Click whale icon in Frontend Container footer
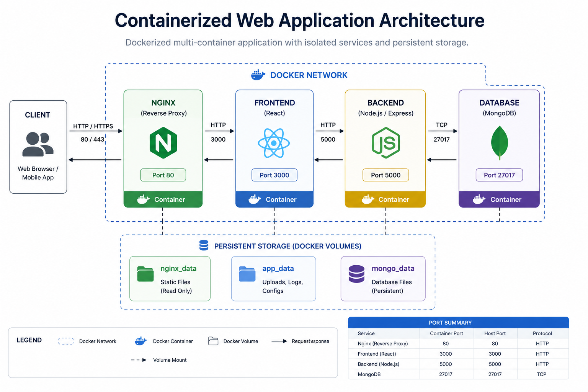 [255, 199]
